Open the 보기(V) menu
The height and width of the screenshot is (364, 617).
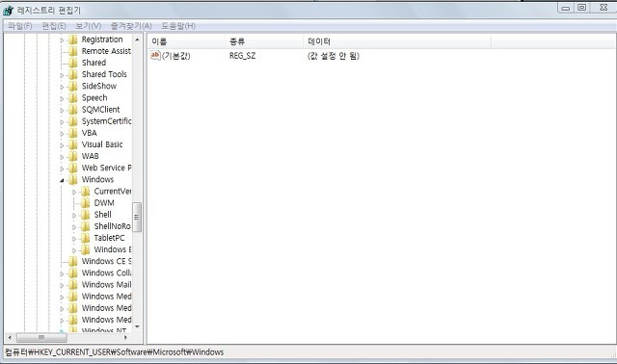[88, 26]
